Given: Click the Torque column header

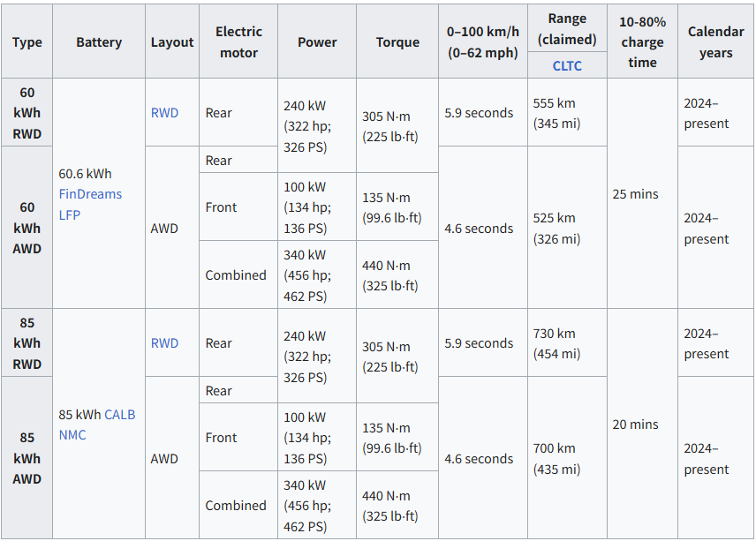Looking at the screenshot, I should [x=397, y=42].
